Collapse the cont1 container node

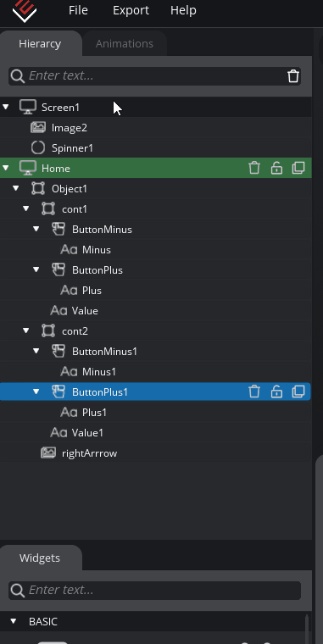[x=26, y=208]
